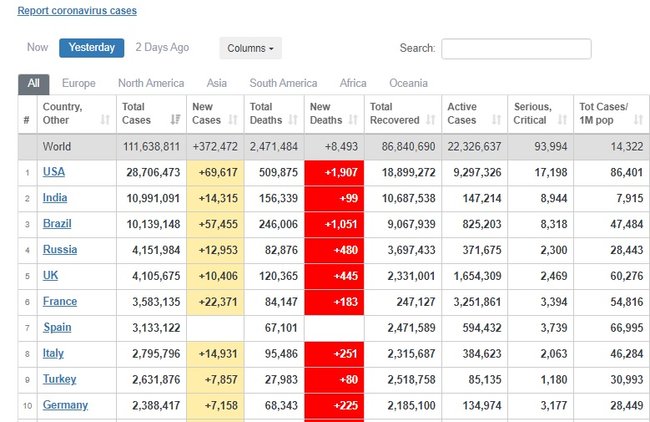Show data from 2 Days Ago
The image size is (650, 422).
161,47
